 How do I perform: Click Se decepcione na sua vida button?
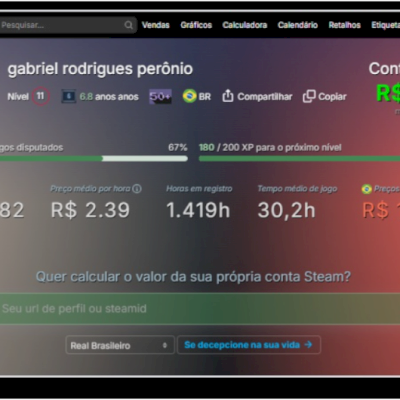click(249, 345)
